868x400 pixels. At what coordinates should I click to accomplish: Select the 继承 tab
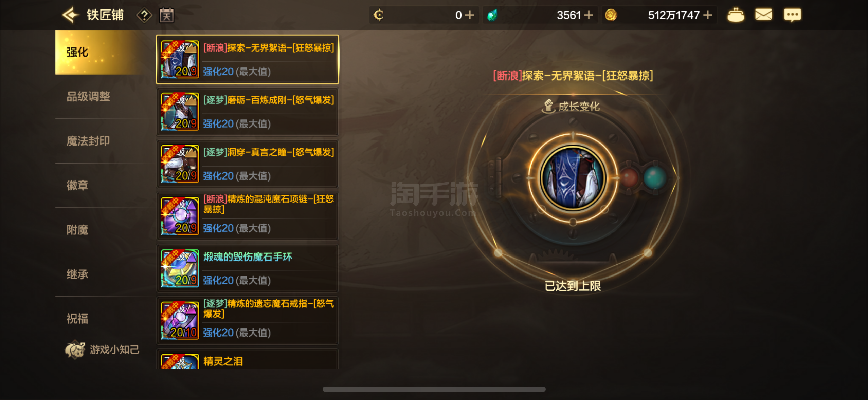point(77,274)
